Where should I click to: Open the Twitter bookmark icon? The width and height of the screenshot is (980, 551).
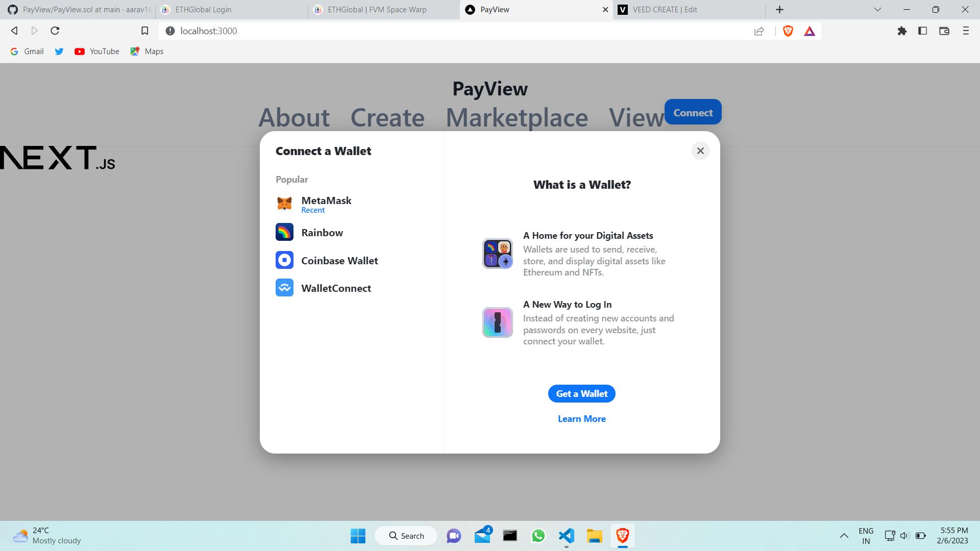point(59,52)
